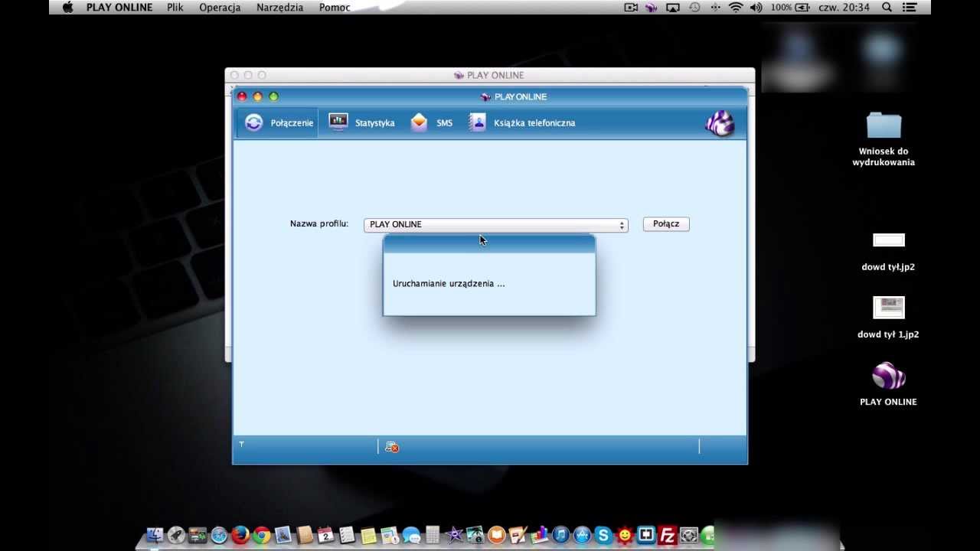980x551 pixels.
Task: Open Finder from the Dock
Action: [155, 535]
